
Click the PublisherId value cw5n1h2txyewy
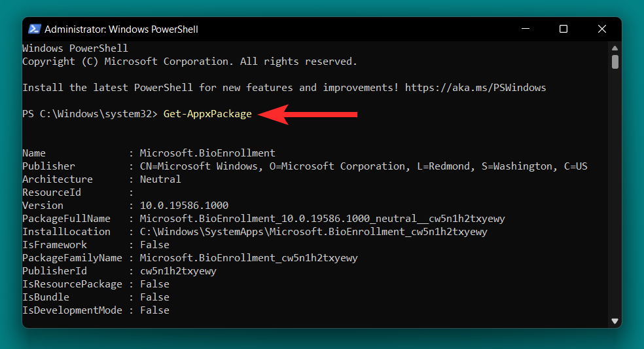[x=178, y=271]
